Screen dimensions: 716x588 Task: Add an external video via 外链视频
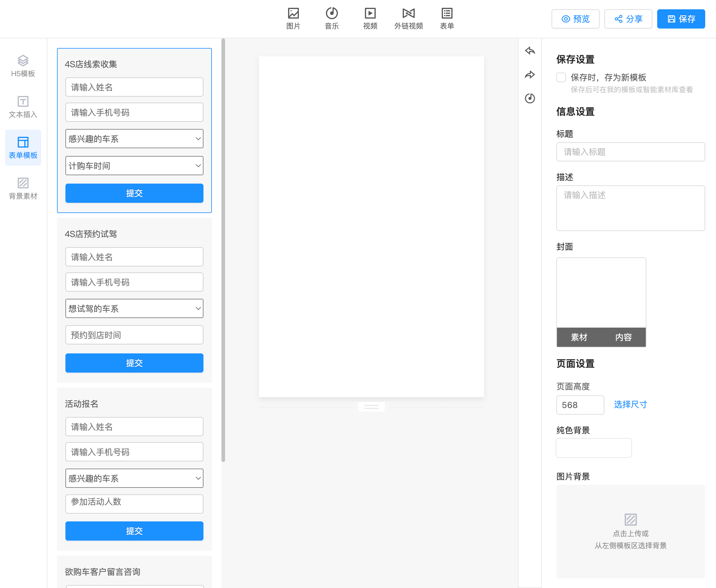[408, 18]
